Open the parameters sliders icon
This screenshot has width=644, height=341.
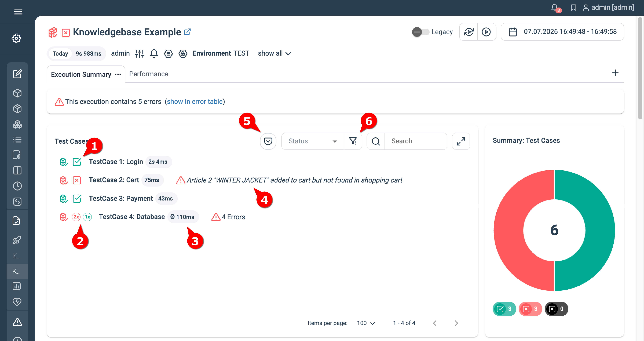click(x=140, y=53)
